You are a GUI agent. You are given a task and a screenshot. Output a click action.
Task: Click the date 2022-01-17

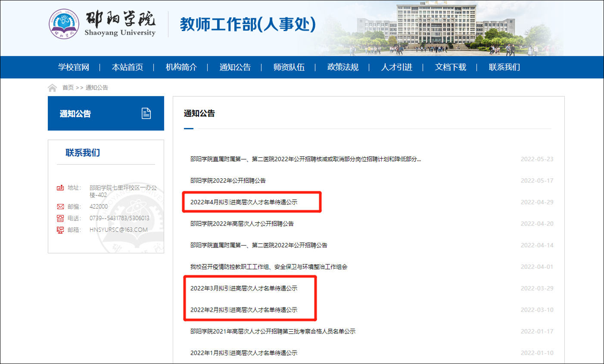[537, 331]
